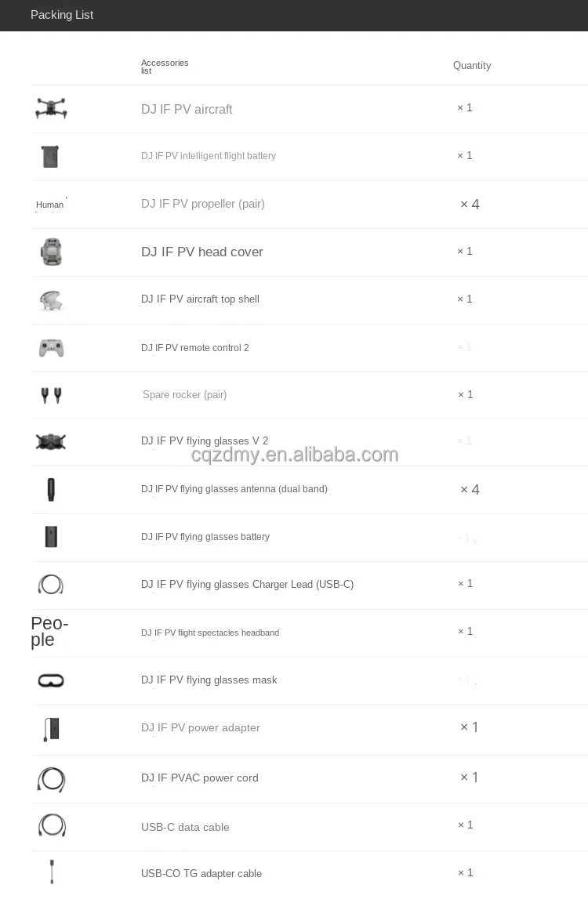This screenshot has height=910, width=588.
Task: Select the power adapter icon
Action: pyautogui.click(x=51, y=729)
